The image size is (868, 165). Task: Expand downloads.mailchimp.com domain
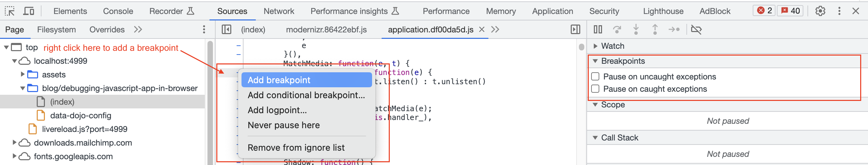15,142
